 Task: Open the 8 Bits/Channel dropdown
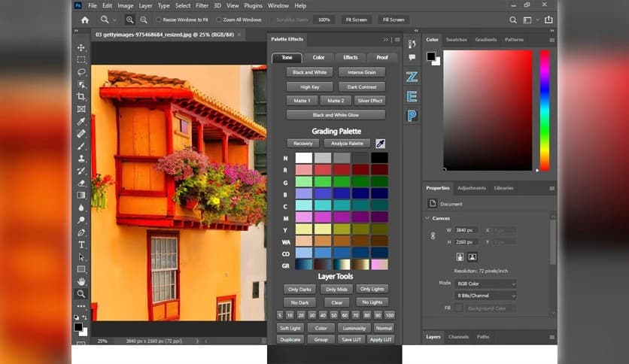click(x=485, y=296)
